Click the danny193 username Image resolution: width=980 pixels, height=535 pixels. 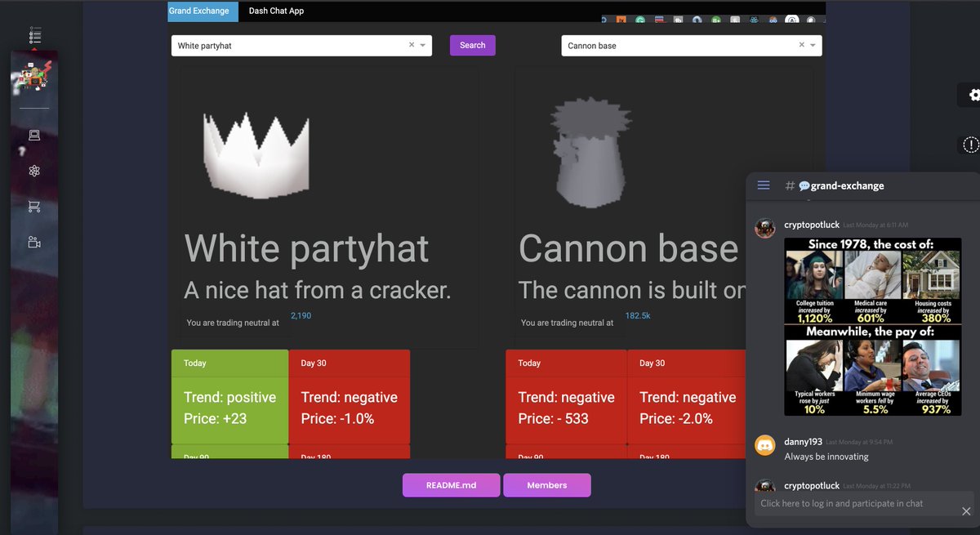804,442
